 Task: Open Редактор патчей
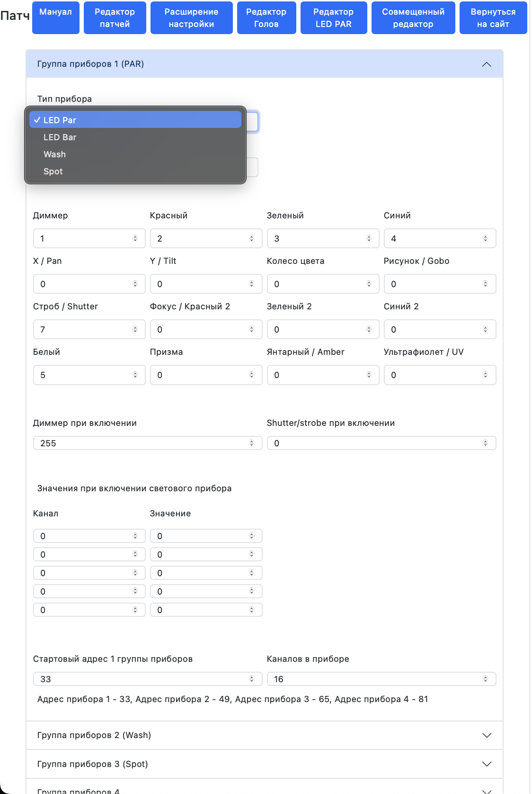click(115, 18)
